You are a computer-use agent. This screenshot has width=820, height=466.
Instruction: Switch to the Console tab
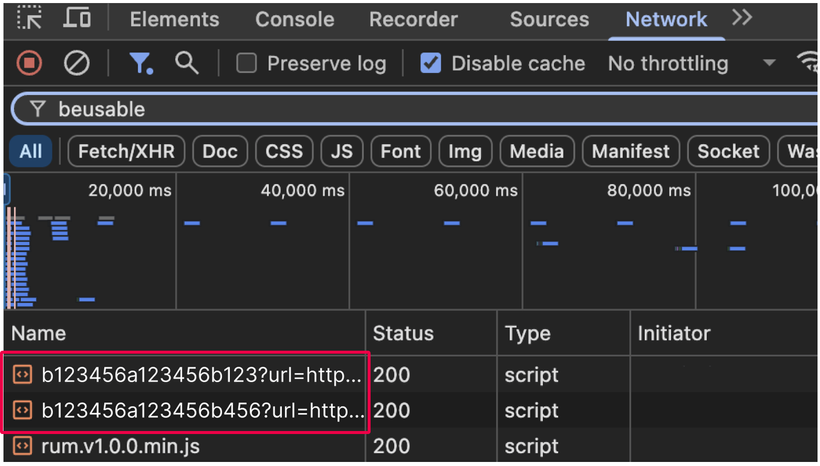294,19
